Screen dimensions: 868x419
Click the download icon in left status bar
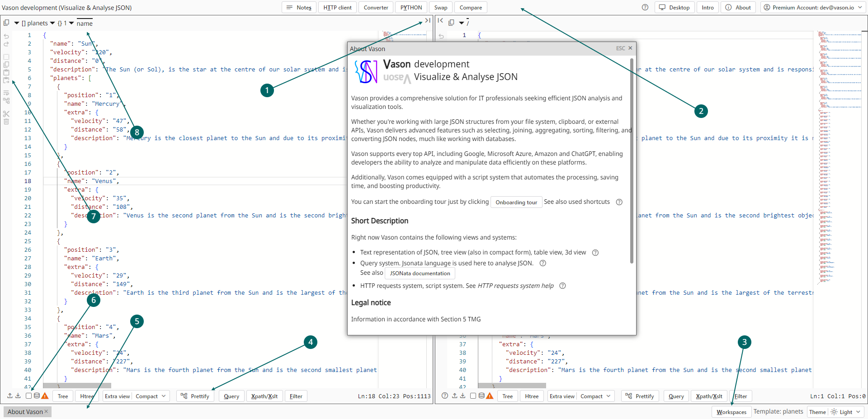pos(18,395)
